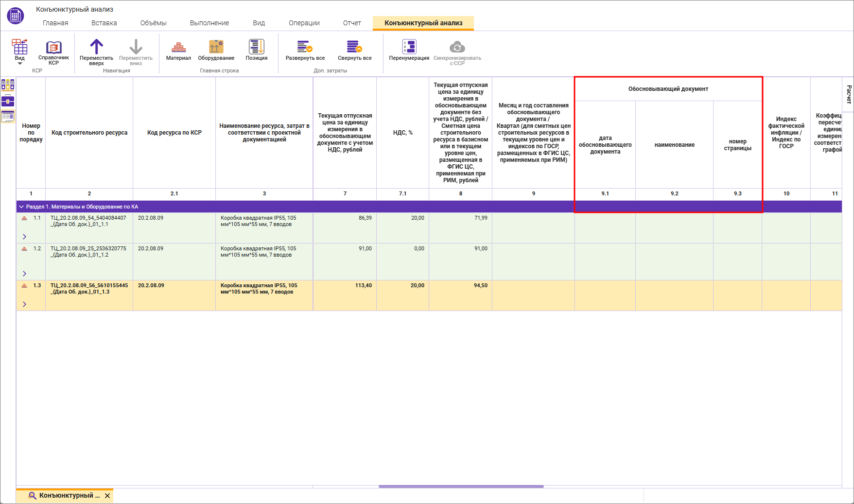
Task: Expand row 1.3 details chevron
Action: (x=24, y=304)
